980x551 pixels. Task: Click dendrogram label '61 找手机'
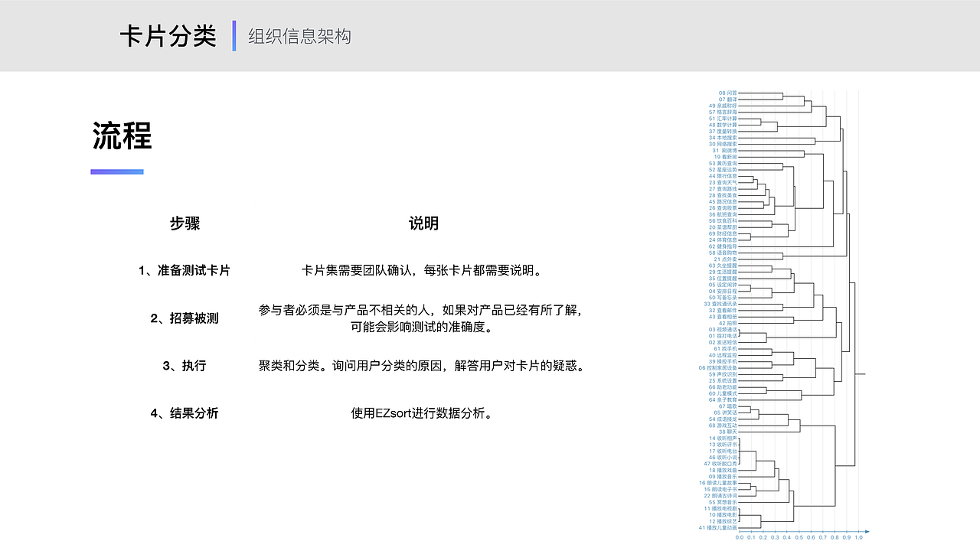726,348
